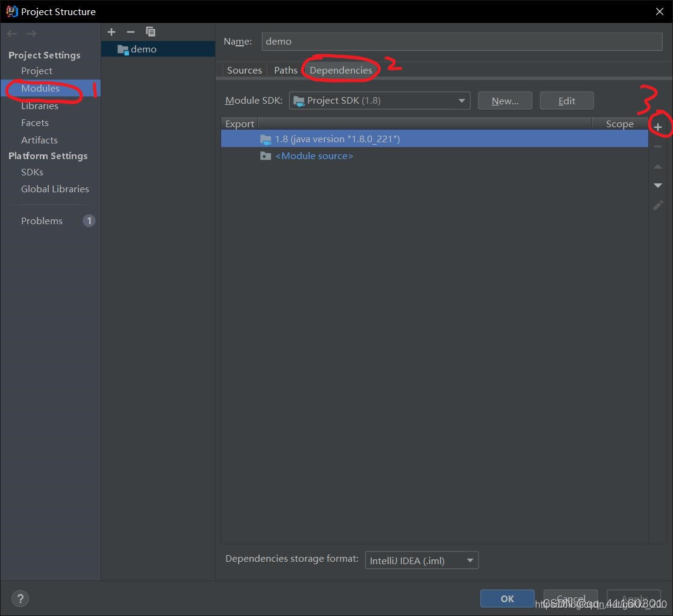Open the New SDK button
673x616 pixels.
click(x=505, y=100)
